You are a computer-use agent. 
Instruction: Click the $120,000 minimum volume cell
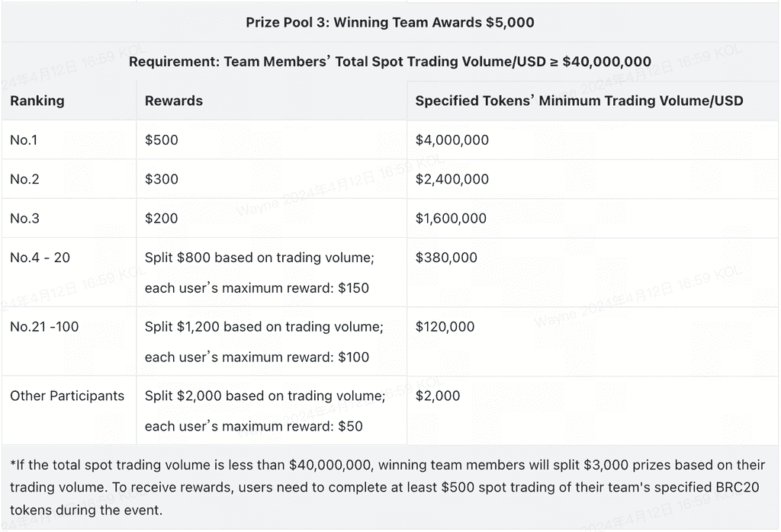click(x=446, y=327)
